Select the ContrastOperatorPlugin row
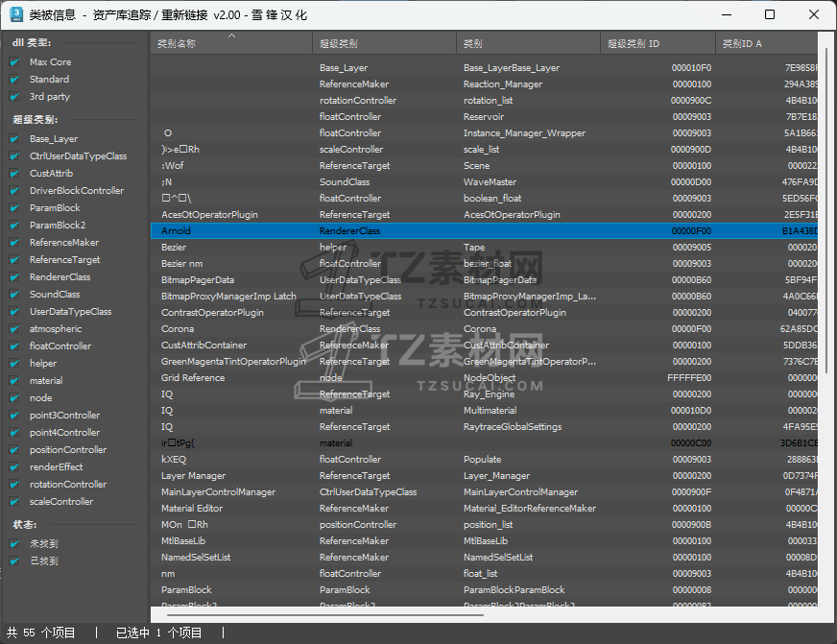Image resolution: width=837 pixels, height=644 pixels. 484,313
